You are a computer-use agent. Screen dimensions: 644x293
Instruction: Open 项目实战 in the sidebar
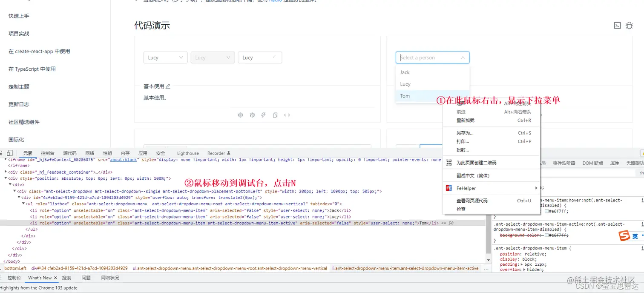pos(19,34)
